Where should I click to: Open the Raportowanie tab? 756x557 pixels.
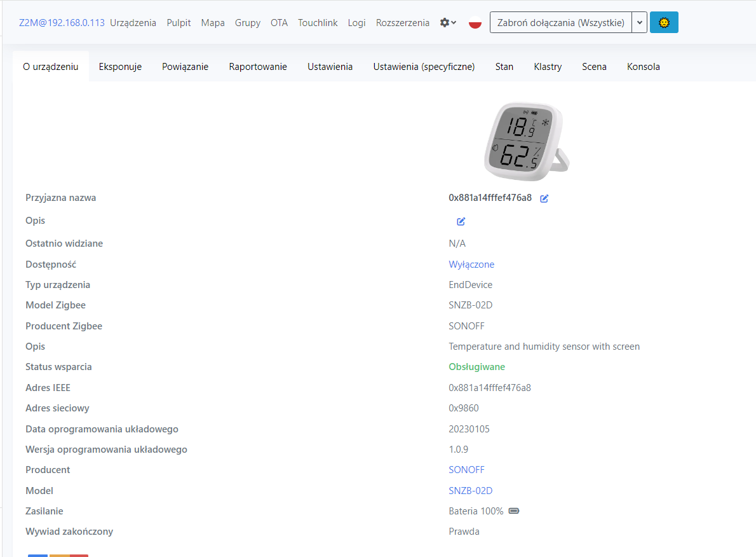(258, 67)
